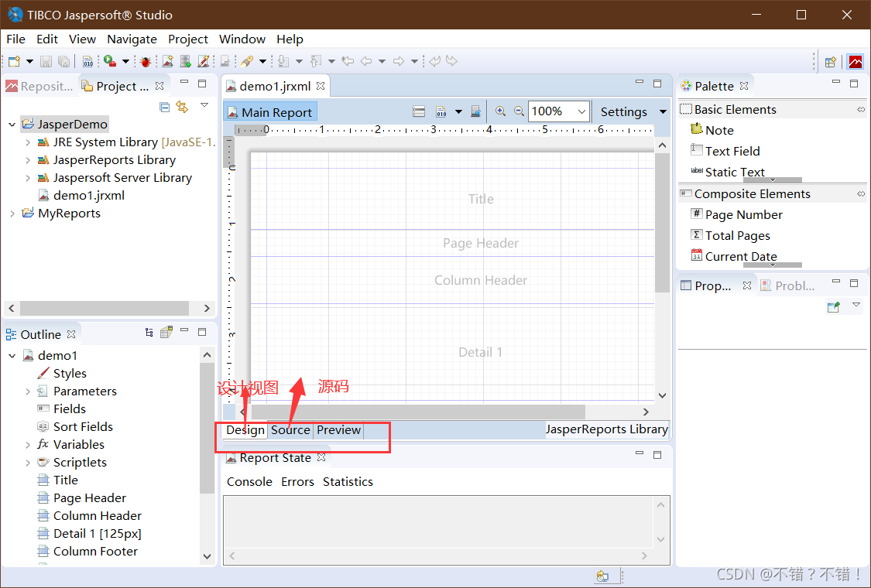Viewport: 871px width, 588px height.
Task: Switch to the Source tab
Action: click(290, 429)
